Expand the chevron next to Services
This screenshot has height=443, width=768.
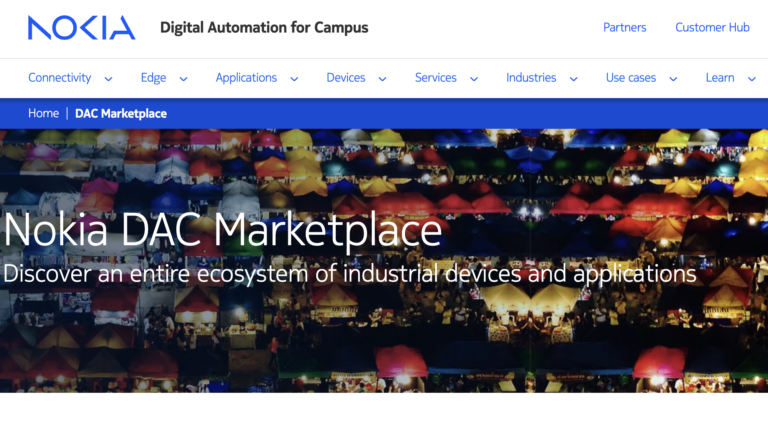tap(474, 79)
